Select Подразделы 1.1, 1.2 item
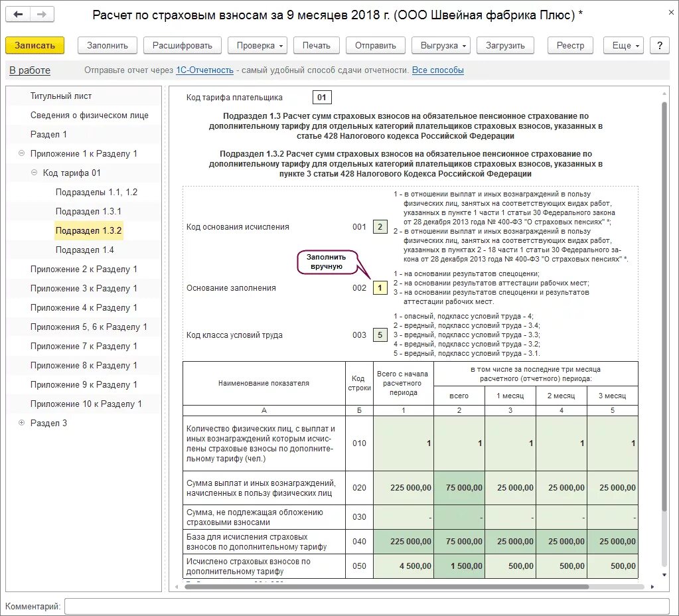The height and width of the screenshot is (616, 679). (x=96, y=192)
